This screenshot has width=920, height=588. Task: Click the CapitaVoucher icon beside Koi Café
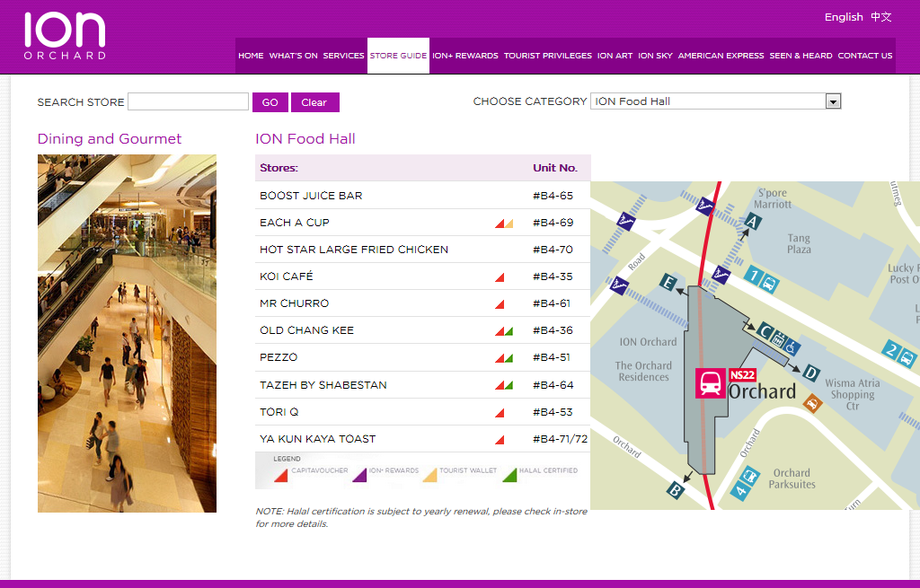pyautogui.click(x=500, y=277)
